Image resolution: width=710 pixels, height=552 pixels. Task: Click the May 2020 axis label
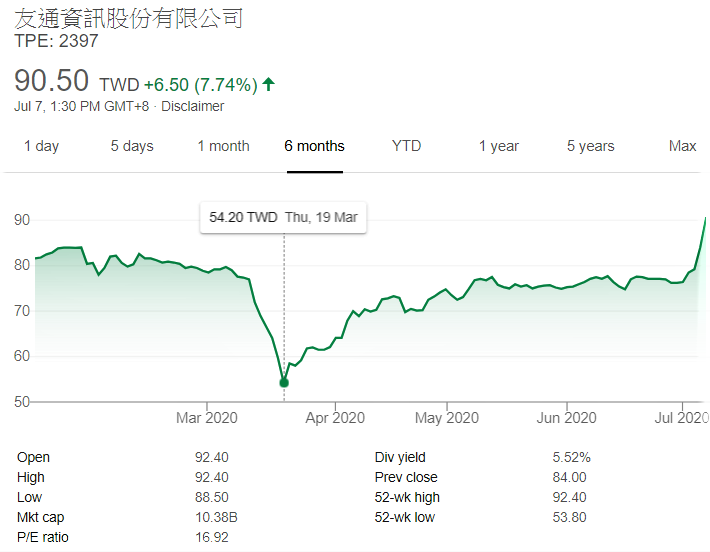(x=447, y=418)
